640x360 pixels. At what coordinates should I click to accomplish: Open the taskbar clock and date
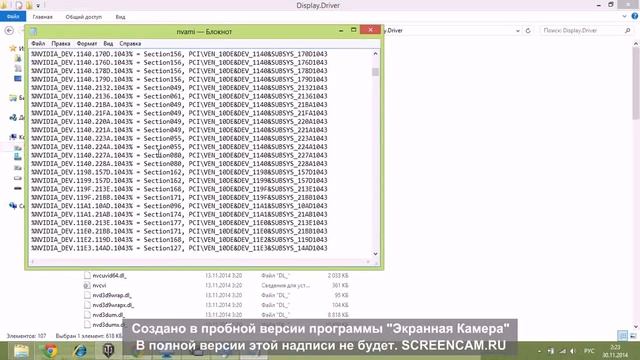(615, 351)
